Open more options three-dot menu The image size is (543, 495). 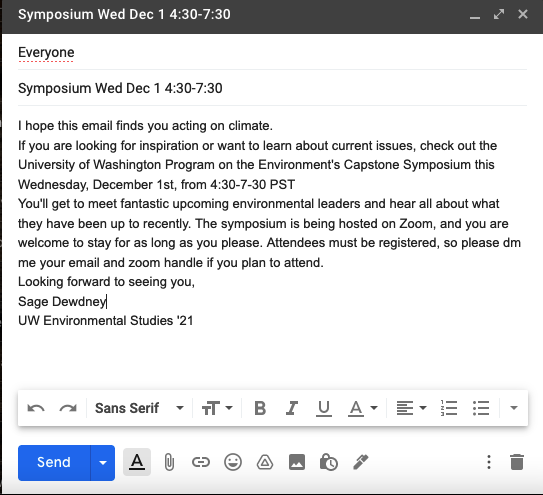point(489,462)
